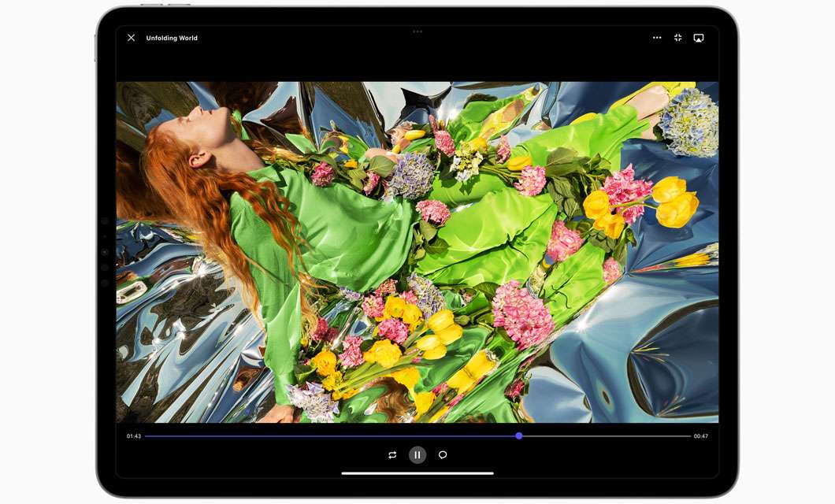This screenshot has width=835, height=504.
Task: Open comments with the speech bubble icon
Action: coord(441,454)
